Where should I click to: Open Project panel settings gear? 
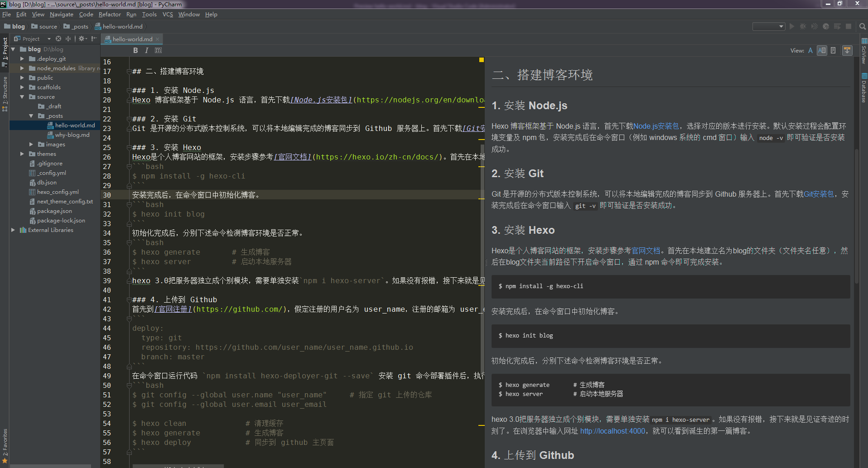[82, 39]
